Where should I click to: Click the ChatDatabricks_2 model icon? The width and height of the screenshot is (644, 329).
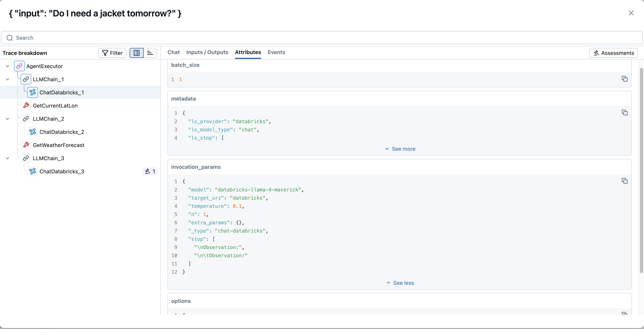(x=33, y=132)
